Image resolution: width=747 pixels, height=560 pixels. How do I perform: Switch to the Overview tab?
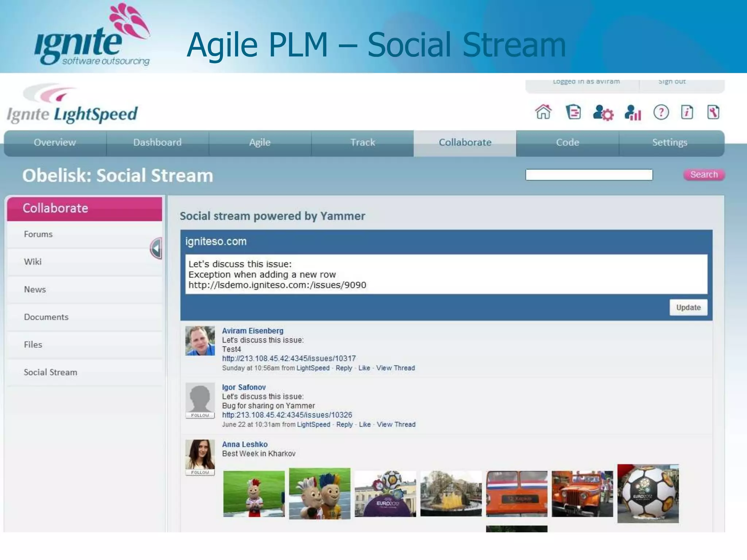55,143
